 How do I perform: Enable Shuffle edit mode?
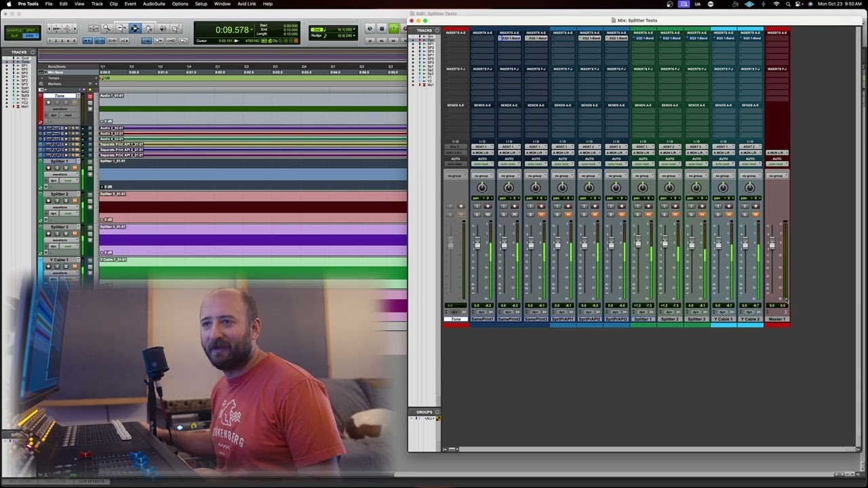coord(14,29)
